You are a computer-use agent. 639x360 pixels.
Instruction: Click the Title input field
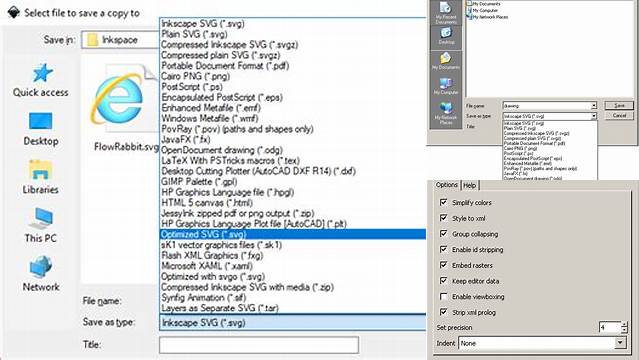[259, 345]
